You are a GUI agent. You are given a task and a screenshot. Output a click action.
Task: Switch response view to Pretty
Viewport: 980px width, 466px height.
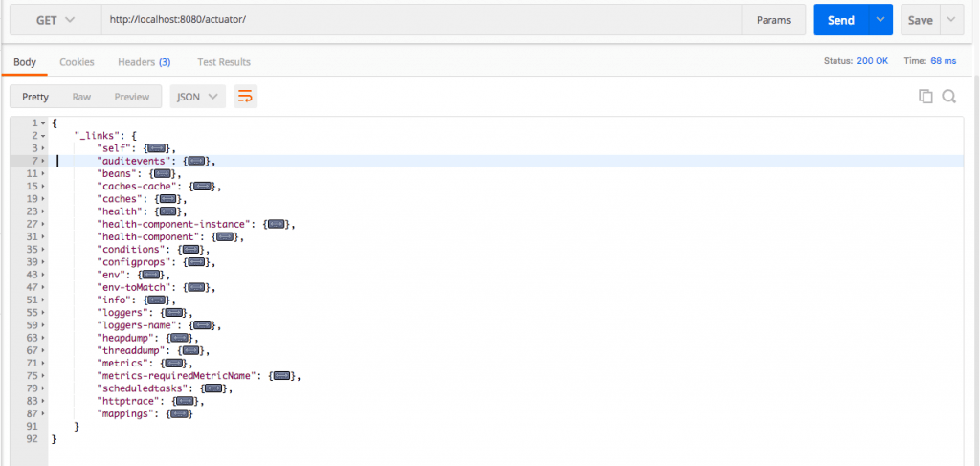(x=35, y=97)
